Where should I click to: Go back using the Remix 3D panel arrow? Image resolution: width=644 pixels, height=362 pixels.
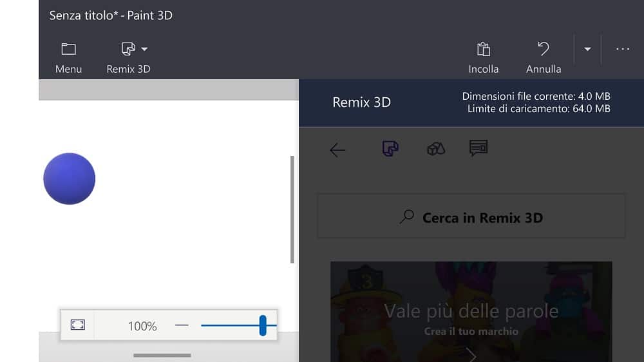point(337,150)
